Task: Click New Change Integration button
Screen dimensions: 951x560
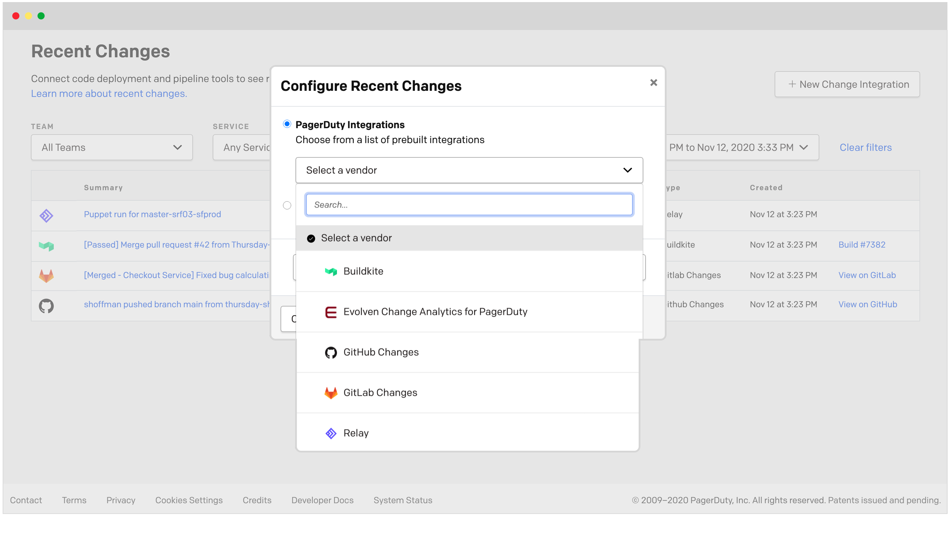Action: [x=847, y=84]
